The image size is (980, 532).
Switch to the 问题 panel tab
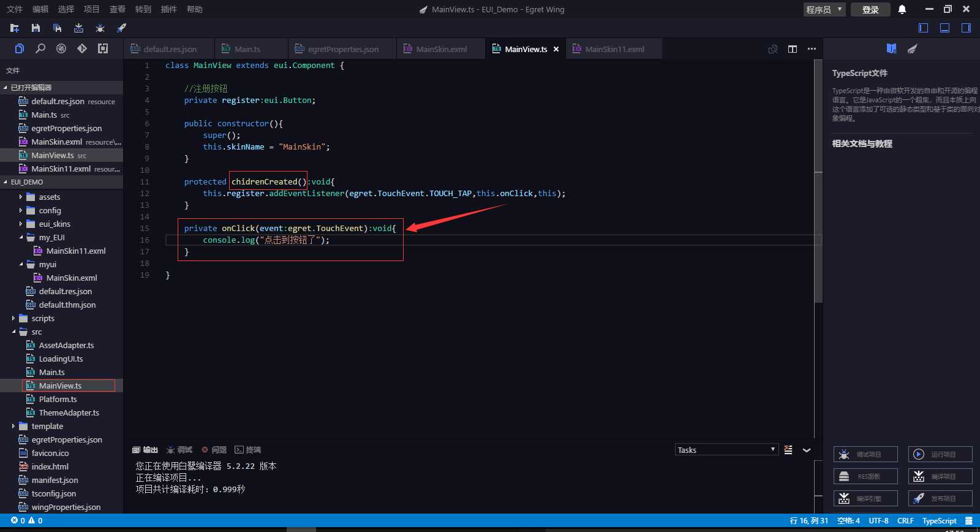(214, 450)
